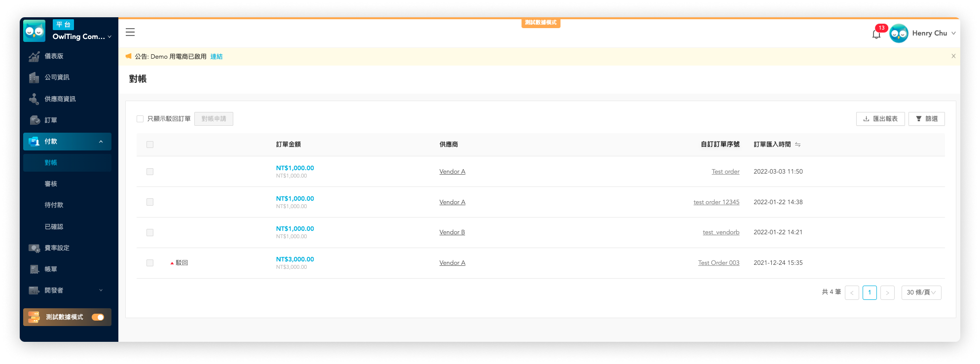980x364 pixels.
Task: Turn off 測試數據模式 toggle switch
Action: click(98, 317)
